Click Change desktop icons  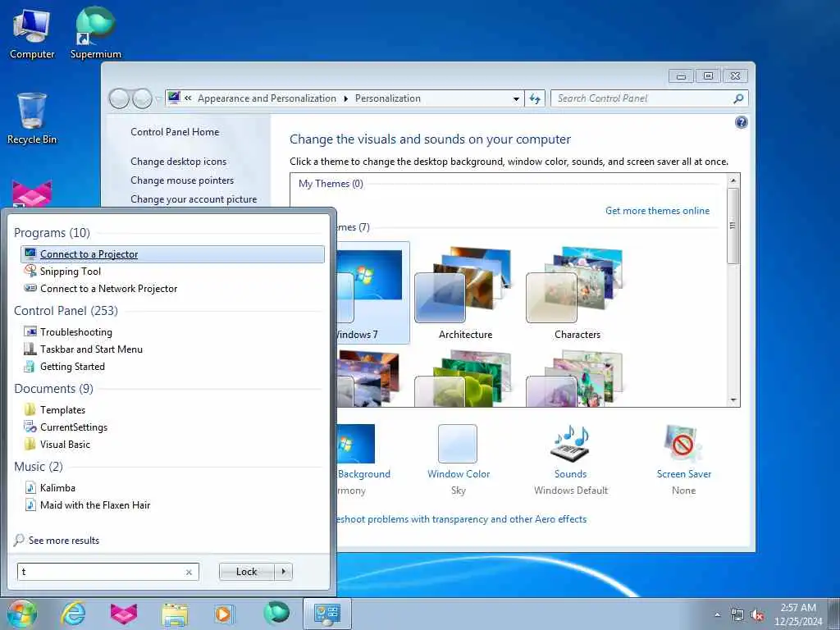coord(178,162)
